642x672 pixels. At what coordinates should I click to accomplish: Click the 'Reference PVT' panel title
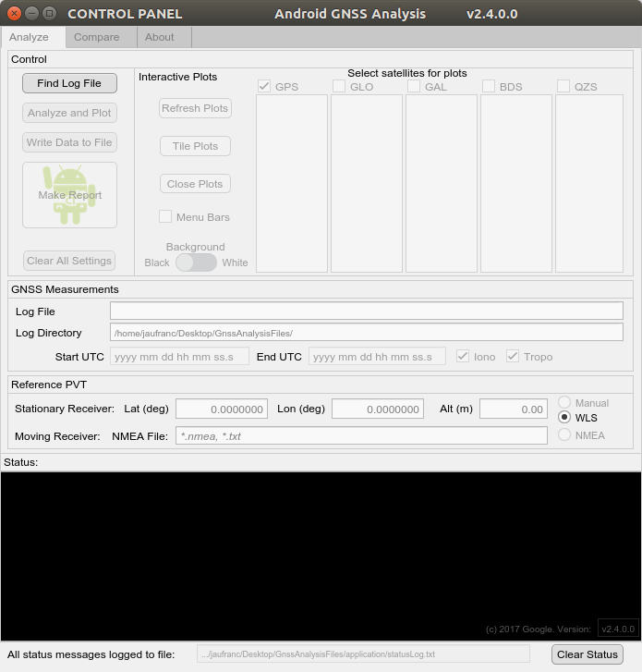(49, 385)
